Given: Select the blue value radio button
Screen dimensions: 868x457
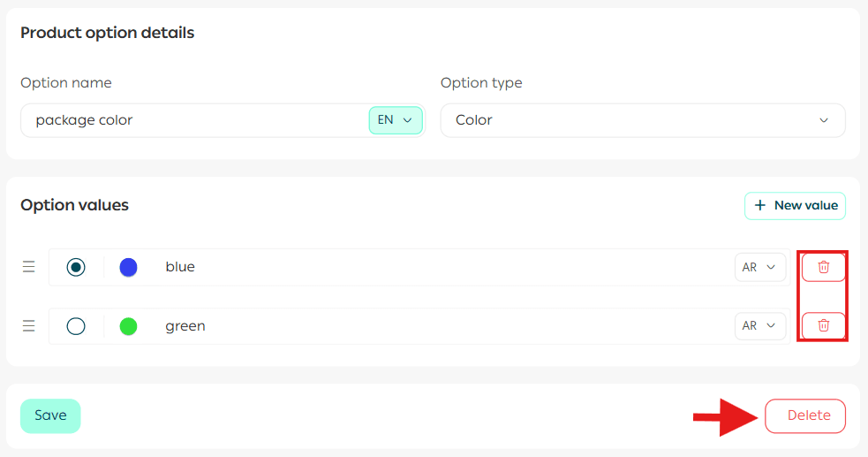Looking at the screenshot, I should (x=76, y=267).
